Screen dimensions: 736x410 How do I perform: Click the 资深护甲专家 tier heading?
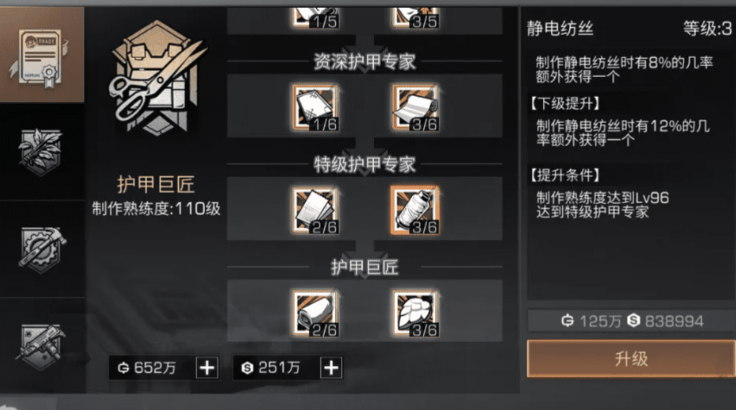tap(365, 62)
